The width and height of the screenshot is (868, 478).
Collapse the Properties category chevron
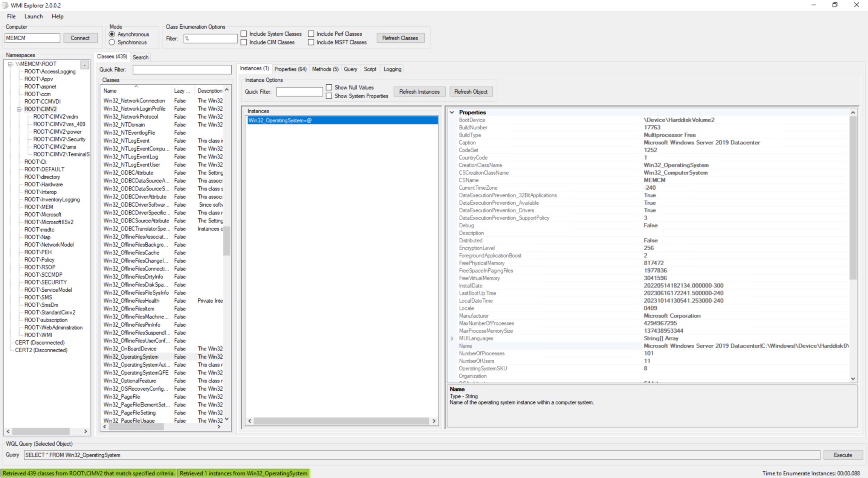pos(452,112)
